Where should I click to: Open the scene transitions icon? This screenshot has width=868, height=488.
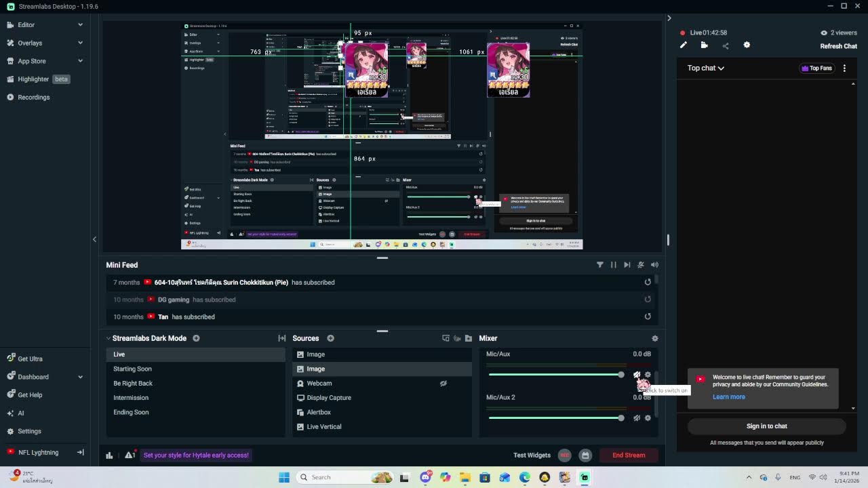[x=282, y=338]
